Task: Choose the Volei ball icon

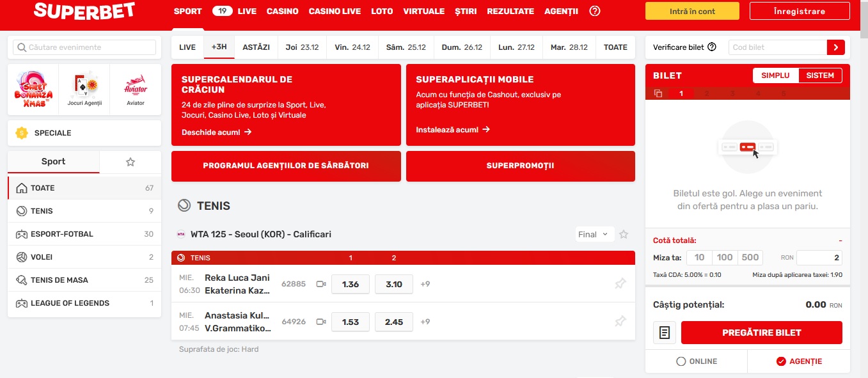Action: pyautogui.click(x=21, y=257)
